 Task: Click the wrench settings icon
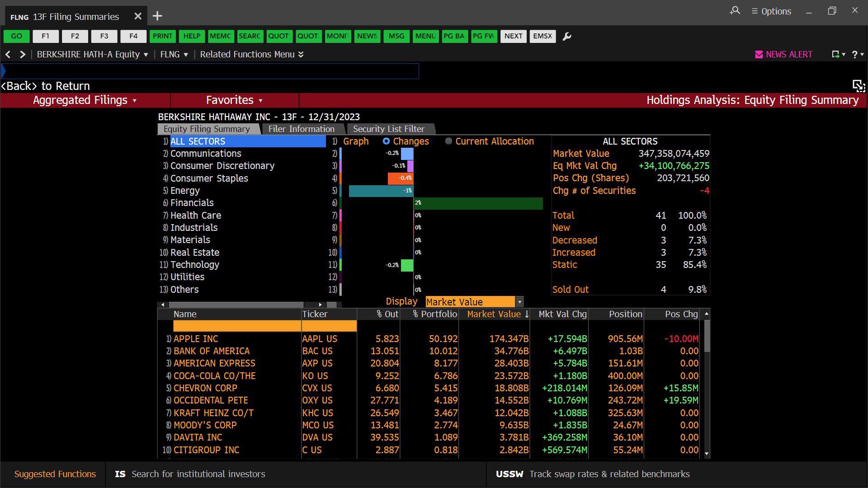click(x=567, y=36)
